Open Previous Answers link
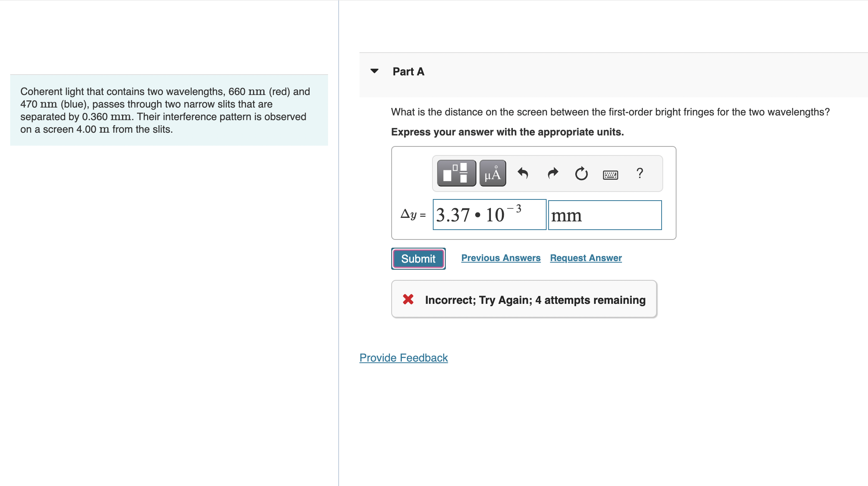This screenshot has height=486, width=868. 501,258
